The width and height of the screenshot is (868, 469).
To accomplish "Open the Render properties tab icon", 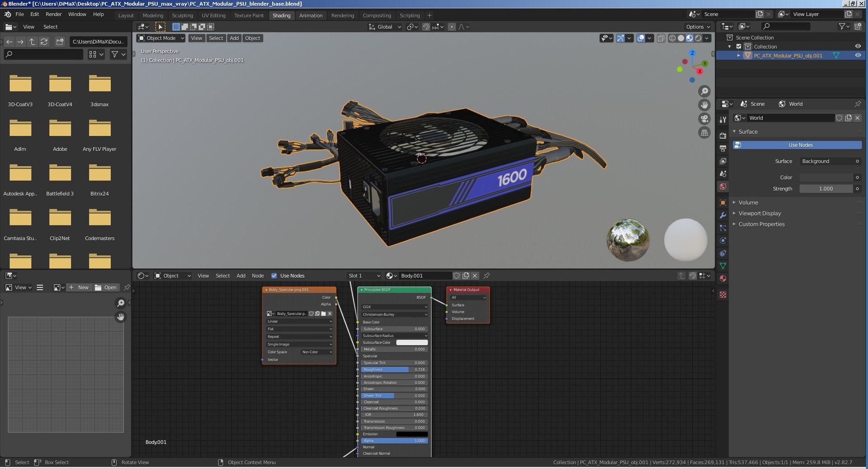I will tap(723, 136).
